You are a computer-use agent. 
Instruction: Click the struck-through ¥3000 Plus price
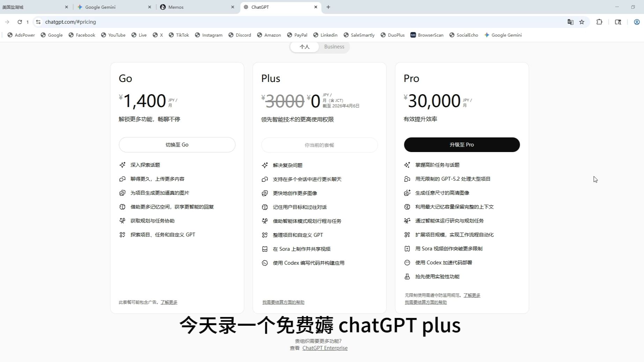point(283,101)
